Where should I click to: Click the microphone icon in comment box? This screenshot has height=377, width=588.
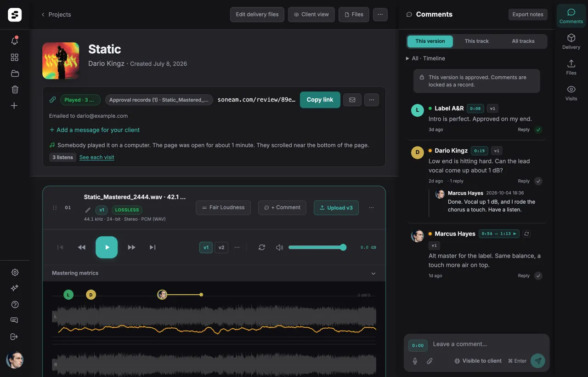415,361
